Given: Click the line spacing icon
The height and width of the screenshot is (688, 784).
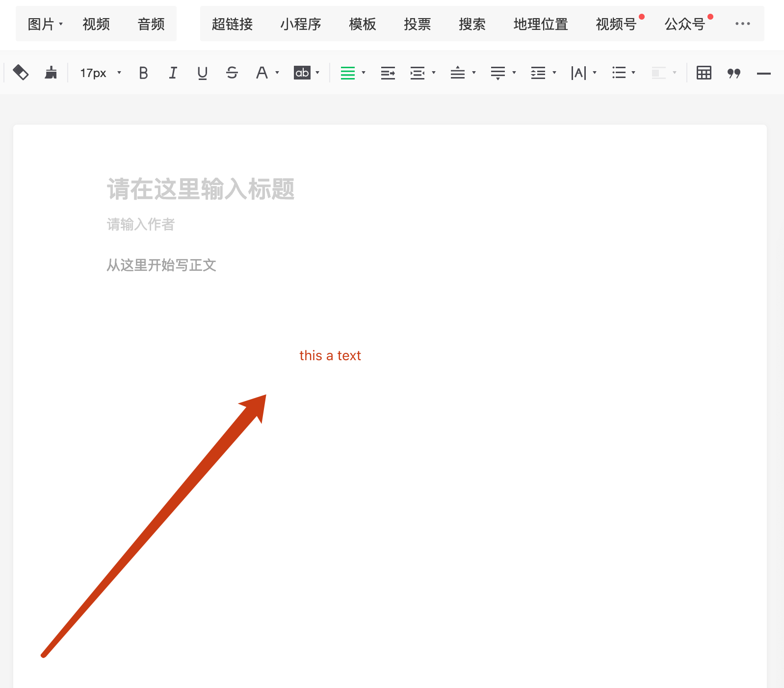Looking at the screenshot, I should pyautogui.click(x=538, y=73).
